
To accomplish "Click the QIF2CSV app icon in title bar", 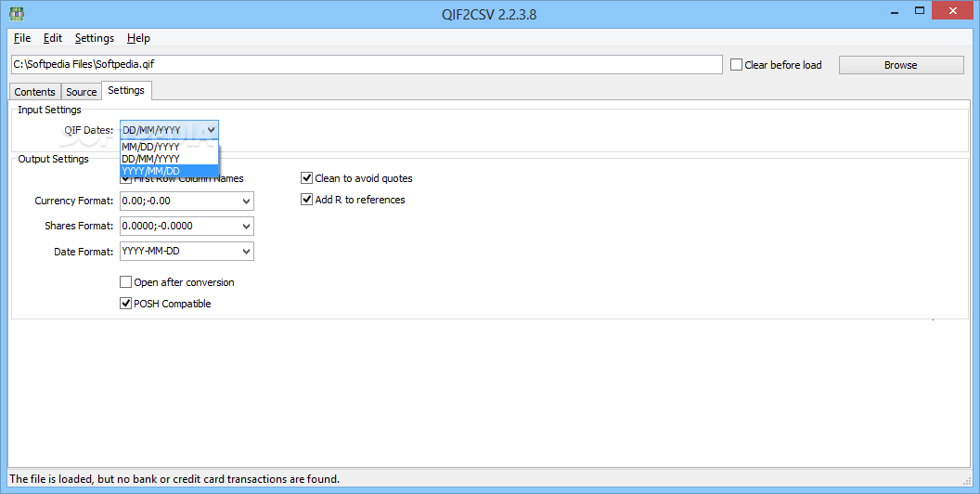I will point(17,12).
